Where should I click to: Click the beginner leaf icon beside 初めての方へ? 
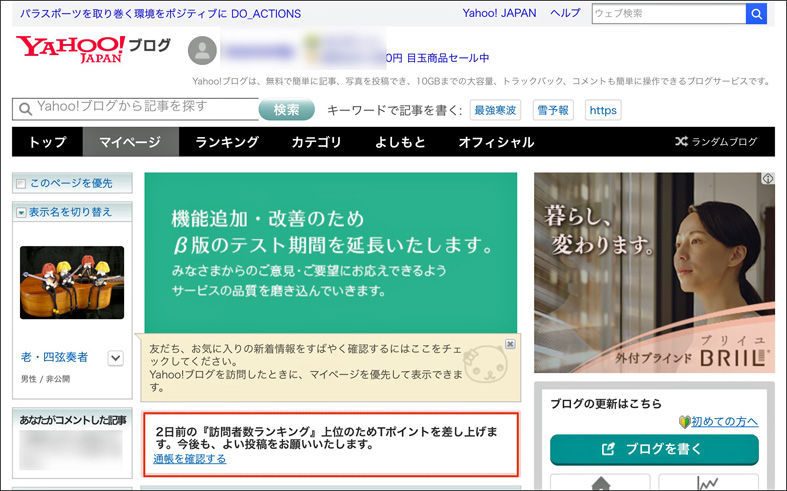(x=685, y=422)
